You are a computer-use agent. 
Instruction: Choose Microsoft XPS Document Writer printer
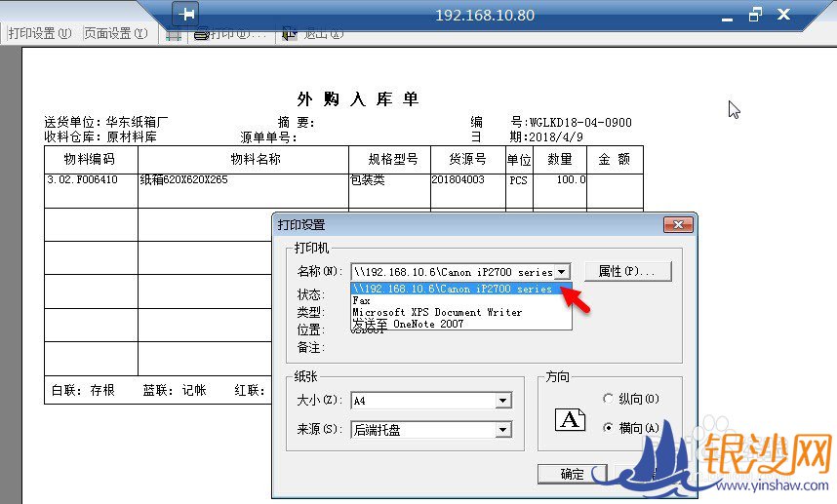(437, 312)
